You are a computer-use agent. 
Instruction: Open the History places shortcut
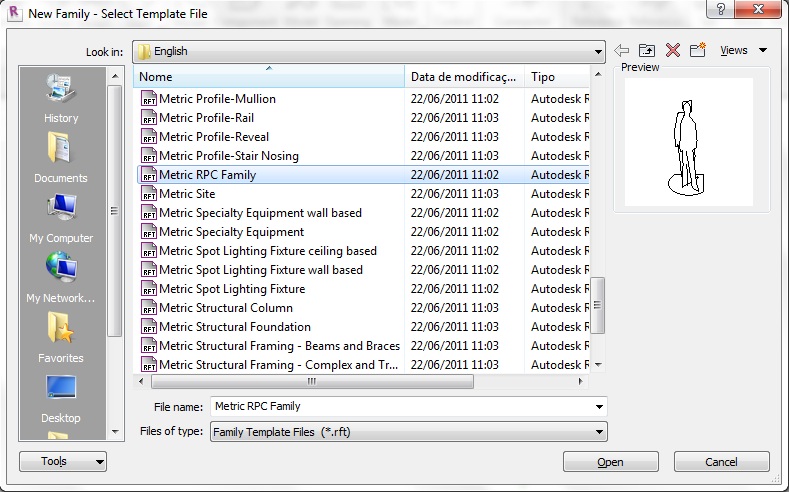pyautogui.click(x=61, y=99)
